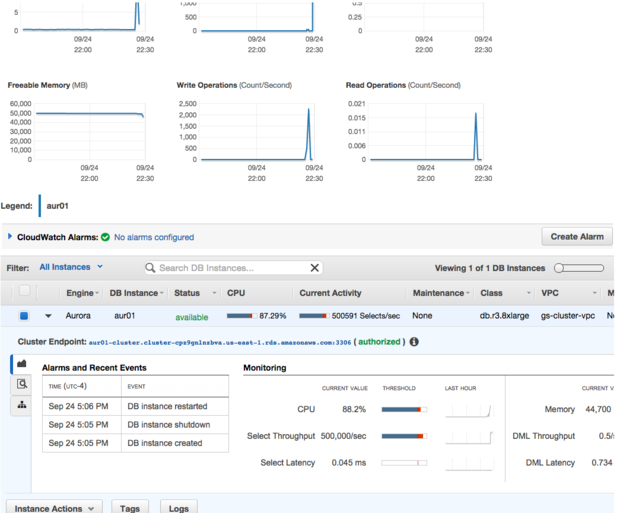Click the green CloudWatch status check icon
The width and height of the screenshot is (620, 513).
pos(105,237)
